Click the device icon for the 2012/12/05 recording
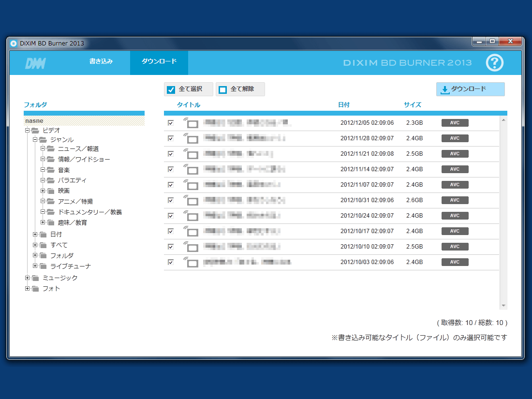532x399 pixels. [191, 123]
